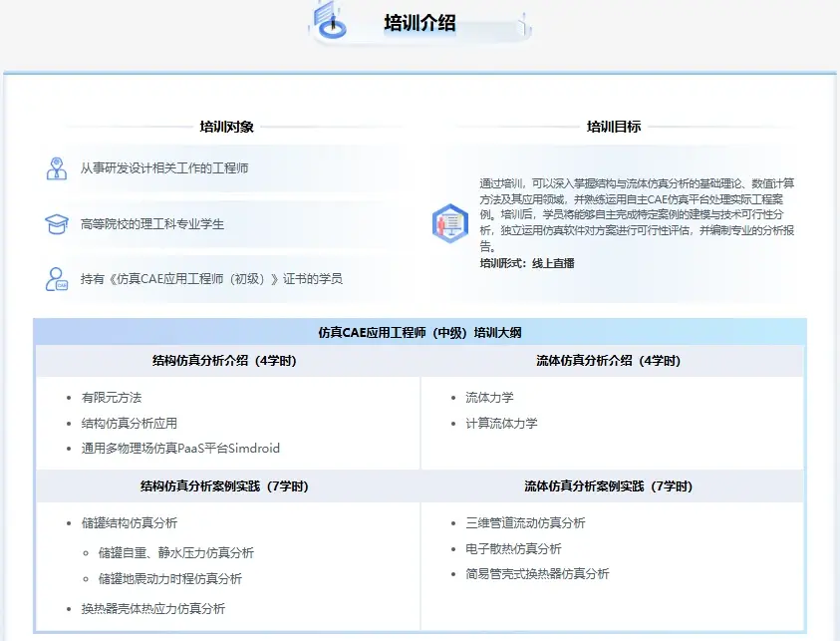The width and height of the screenshot is (840, 641).
Task: Click 持有《仿真CAE应用工程师（初级）》证书的学员 entry
Action: click(211, 279)
